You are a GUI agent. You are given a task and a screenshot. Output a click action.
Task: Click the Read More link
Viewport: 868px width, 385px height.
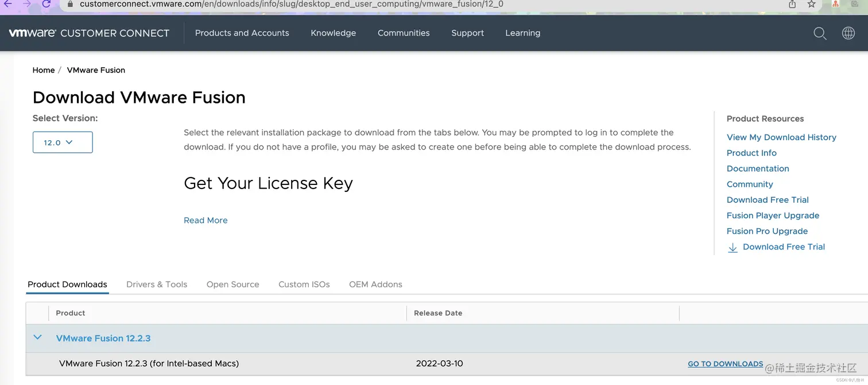[206, 221]
